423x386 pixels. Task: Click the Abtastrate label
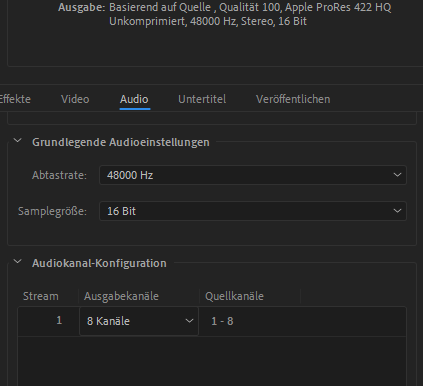click(59, 175)
